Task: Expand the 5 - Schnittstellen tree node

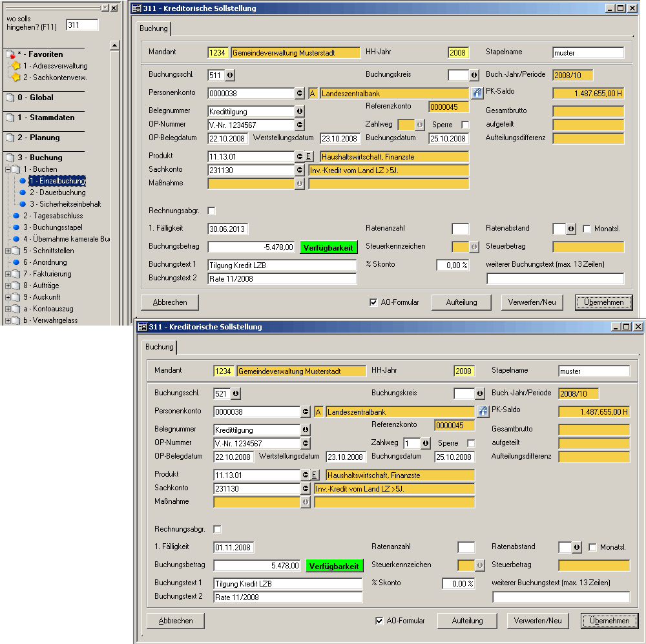Action: point(8,251)
